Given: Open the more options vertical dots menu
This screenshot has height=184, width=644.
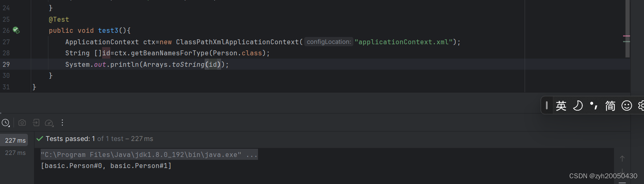Looking at the screenshot, I should (62, 123).
